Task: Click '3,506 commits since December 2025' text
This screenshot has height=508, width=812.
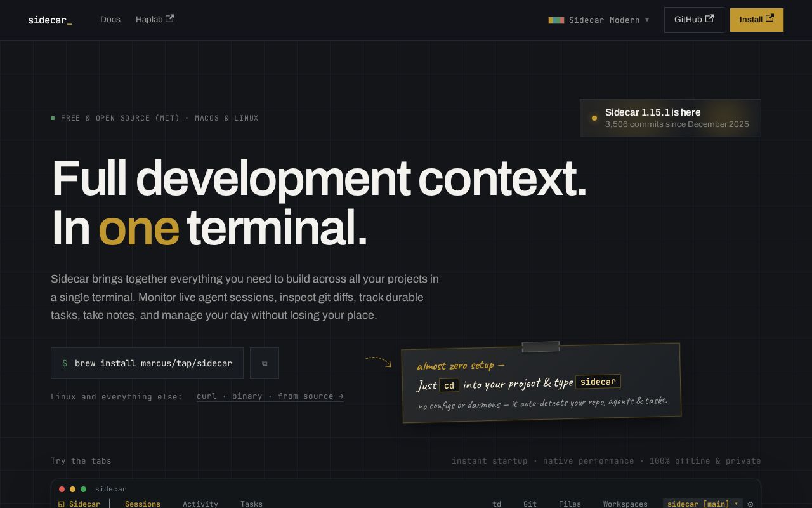Action: (677, 124)
